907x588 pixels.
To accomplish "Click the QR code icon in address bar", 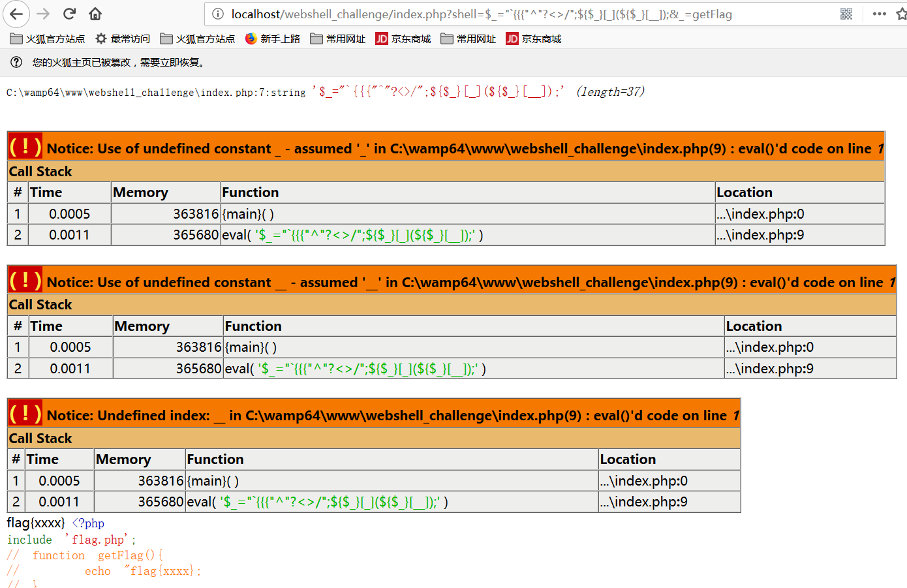I will (x=846, y=14).
